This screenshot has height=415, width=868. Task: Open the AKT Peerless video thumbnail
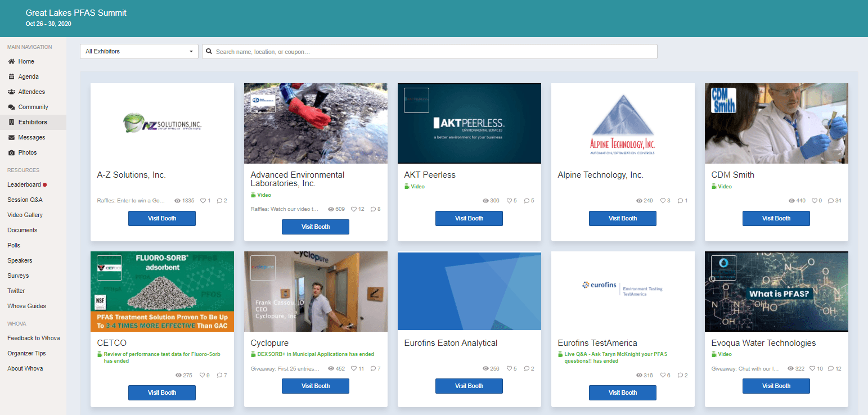click(x=469, y=124)
